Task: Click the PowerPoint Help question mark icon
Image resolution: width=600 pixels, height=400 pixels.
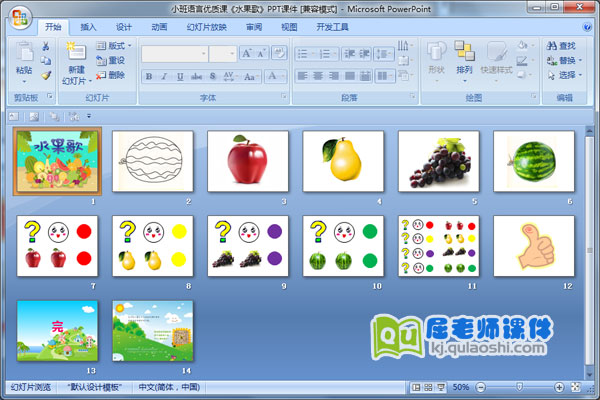Action: (587, 27)
